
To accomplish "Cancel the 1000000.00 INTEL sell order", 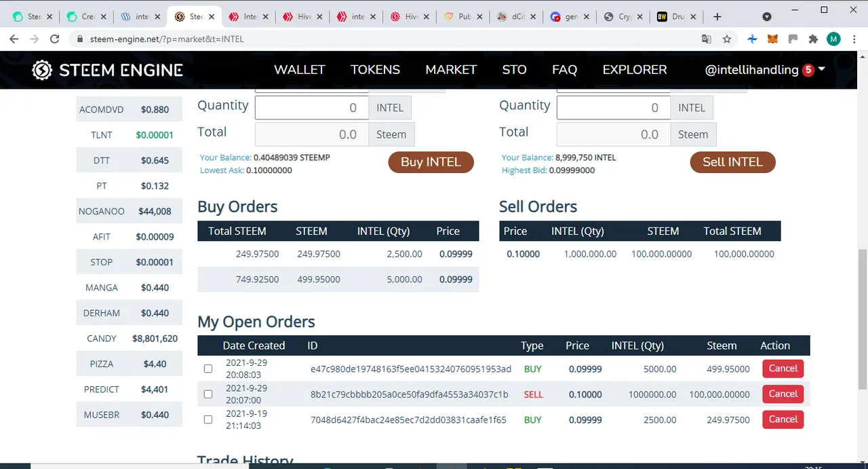I will 783,394.
